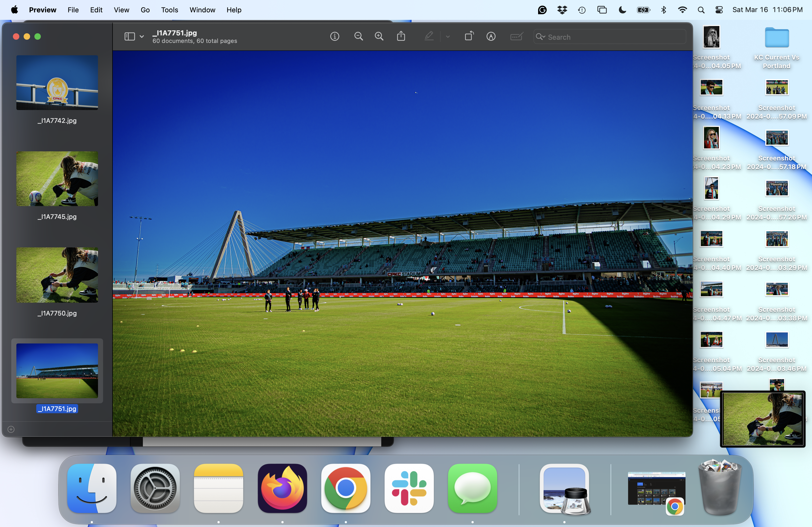The width and height of the screenshot is (812, 527).
Task: Click the Grammarly menu bar icon
Action: pos(542,10)
